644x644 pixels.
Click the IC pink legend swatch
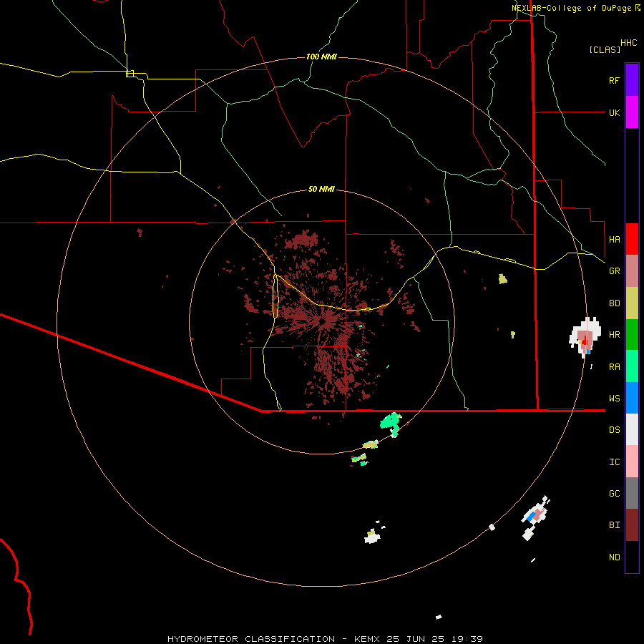[632, 462]
